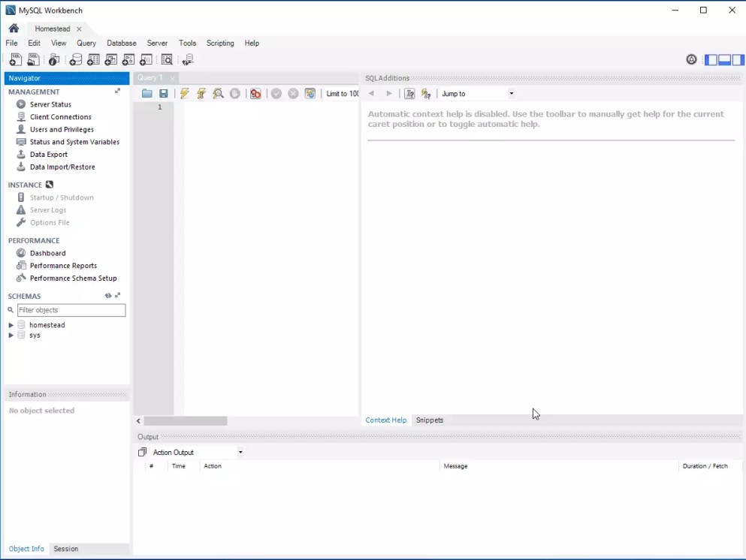This screenshot has width=746, height=560.
Task: Open the Edit menu
Action: 35,43
